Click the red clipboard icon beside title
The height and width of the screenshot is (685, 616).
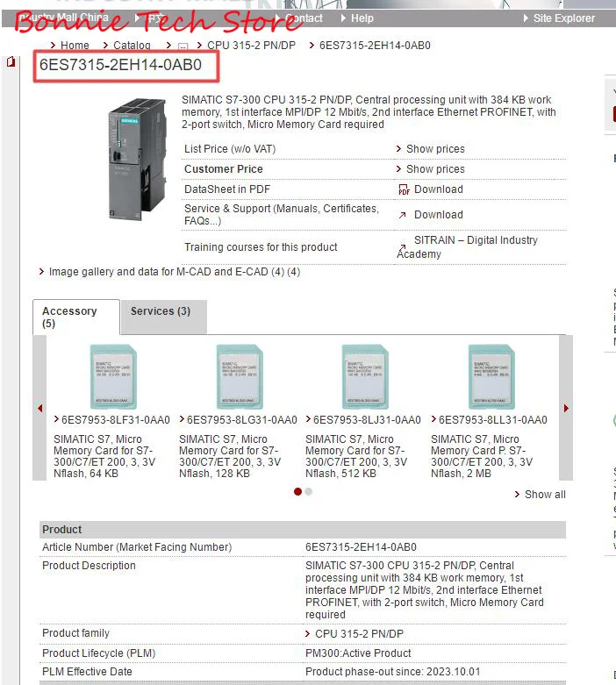11,61
